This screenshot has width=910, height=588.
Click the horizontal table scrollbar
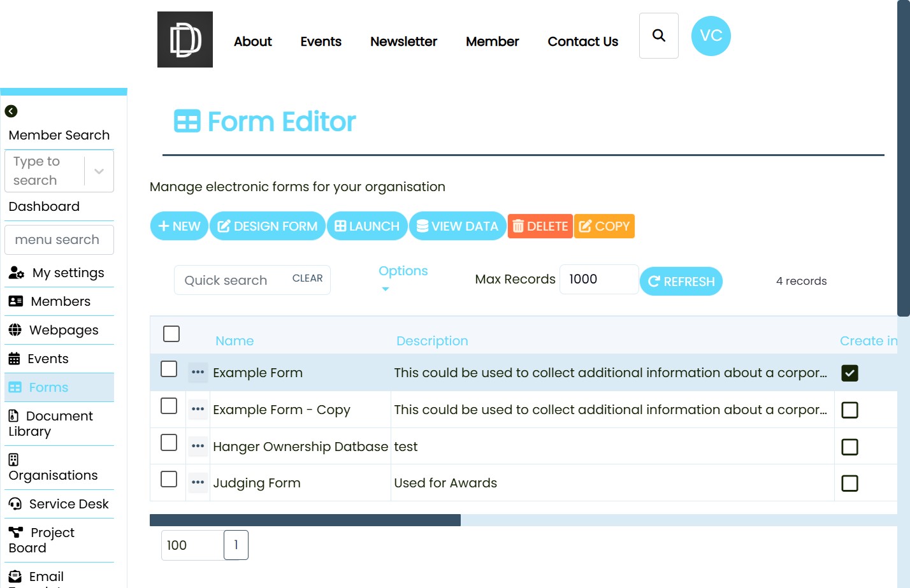pyautogui.click(x=305, y=520)
